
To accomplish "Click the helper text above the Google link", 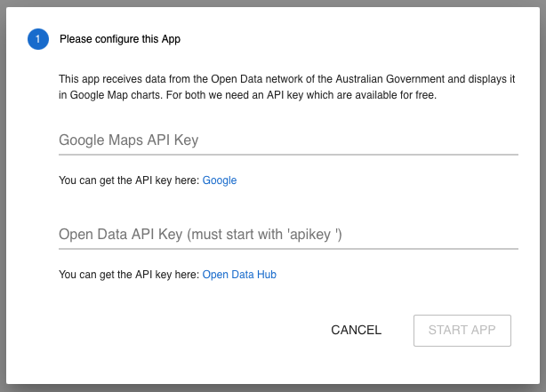I will (129, 180).
